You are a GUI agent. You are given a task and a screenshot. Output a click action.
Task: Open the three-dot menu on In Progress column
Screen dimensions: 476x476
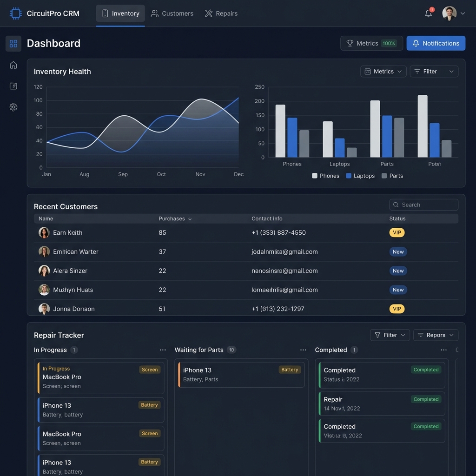click(x=163, y=350)
